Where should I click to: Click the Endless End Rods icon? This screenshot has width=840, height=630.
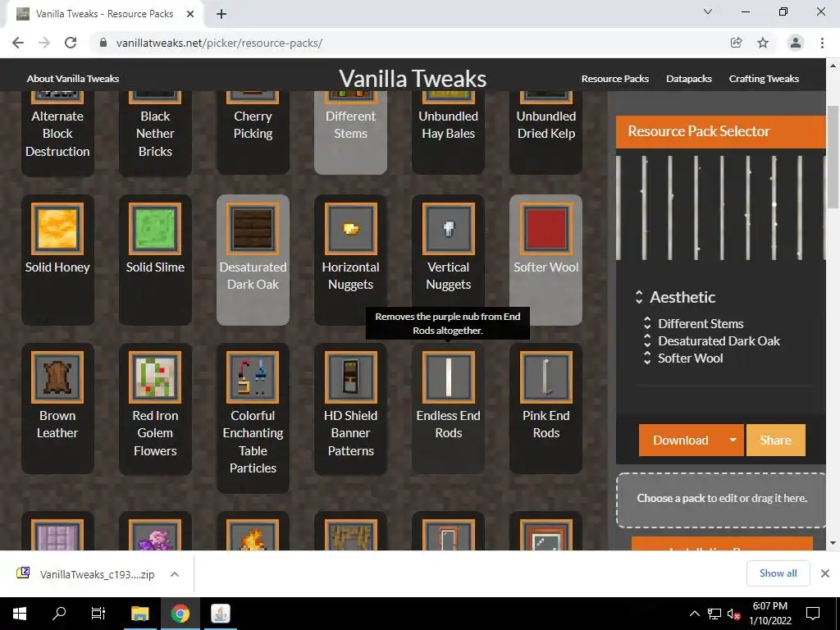coord(449,377)
